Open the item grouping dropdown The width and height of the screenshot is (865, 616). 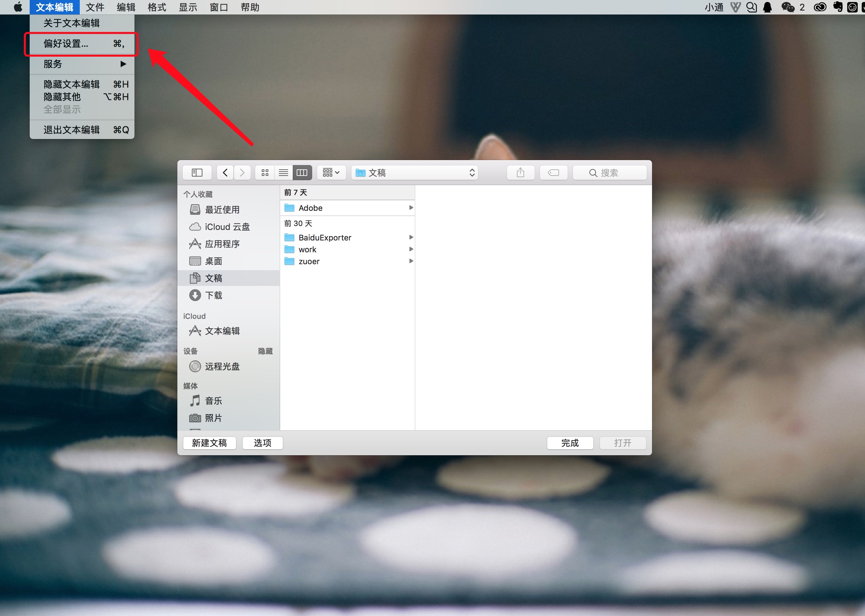(331, 173)
